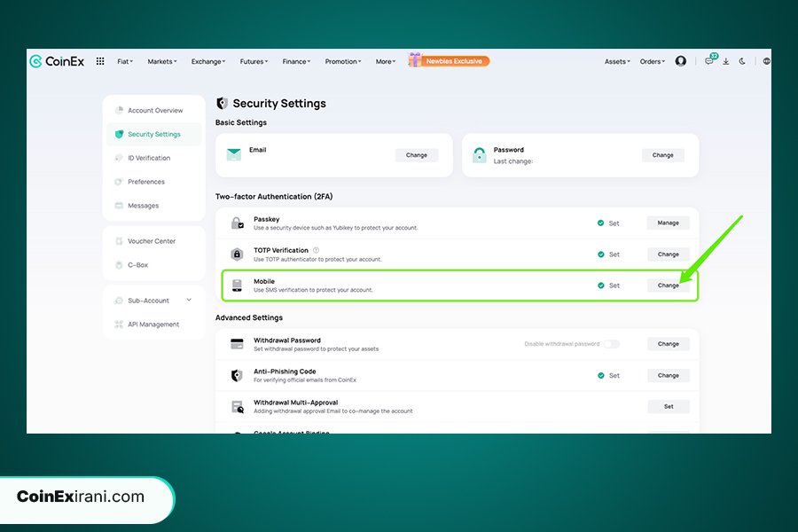This screenshot has width=798, height=532.
Task: Click the Withdrawal Multi-Approval icon
Action: (237, 407)
